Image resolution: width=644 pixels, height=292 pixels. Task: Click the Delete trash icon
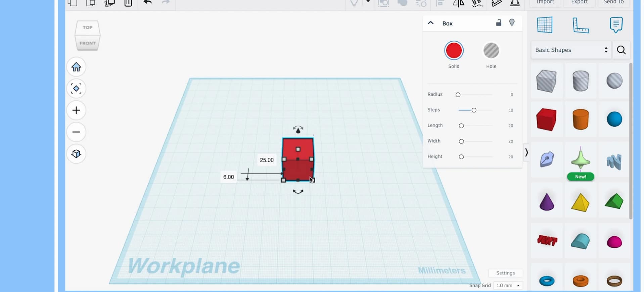(x=128, y=3)
